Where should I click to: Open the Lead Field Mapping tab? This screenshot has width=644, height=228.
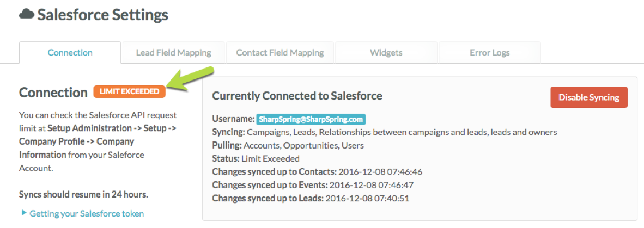pyautogui.click(x=173, y=53)
